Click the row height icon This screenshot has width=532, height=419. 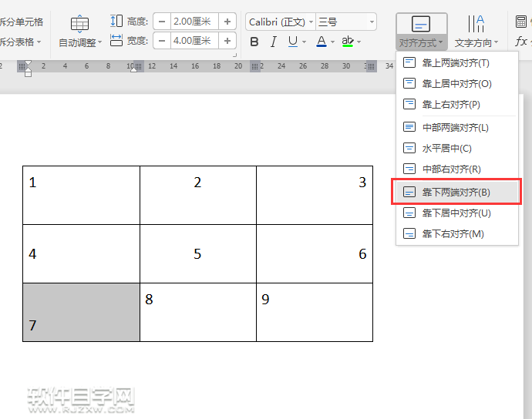pyautogui.click(x=116, y=21)
